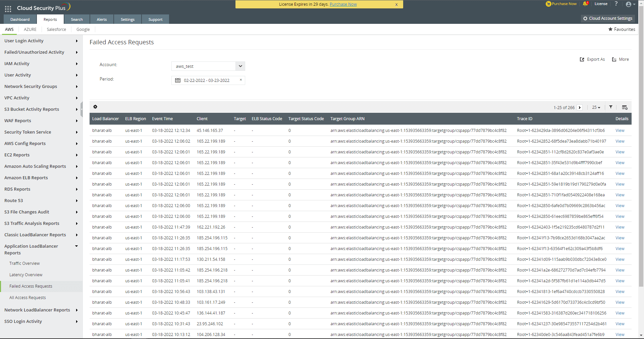This screenshot has width=644, height=339.
Task: Open the help question mark icon
Action: tap(616, 4)
